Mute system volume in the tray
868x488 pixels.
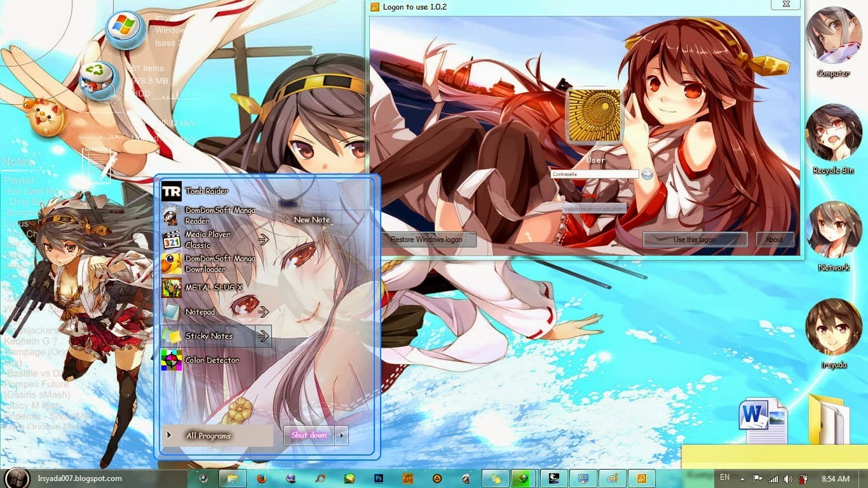pyautogui.click(x=787, y=478)
